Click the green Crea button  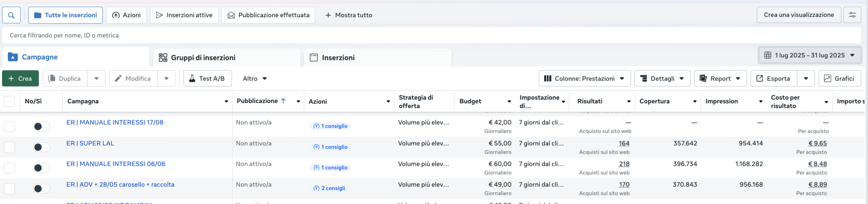(x=20, y=79)
